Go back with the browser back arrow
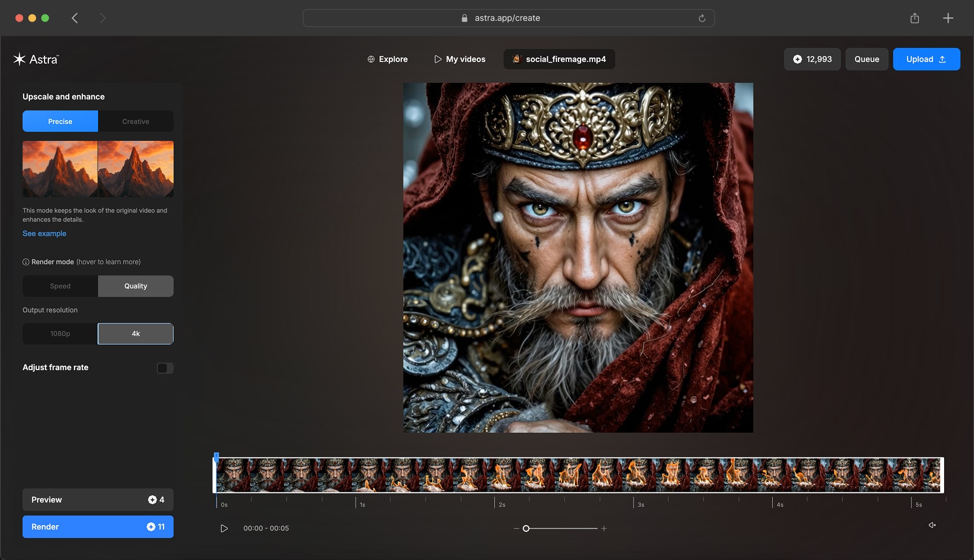 75,18
